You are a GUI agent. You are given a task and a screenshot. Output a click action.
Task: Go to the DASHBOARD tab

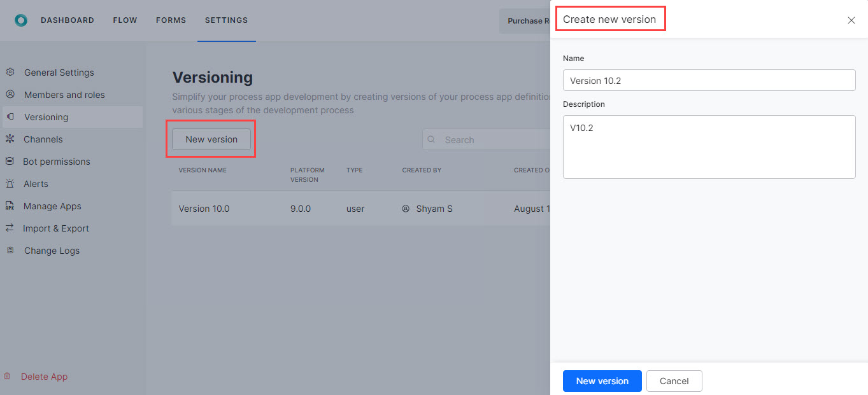68,20
